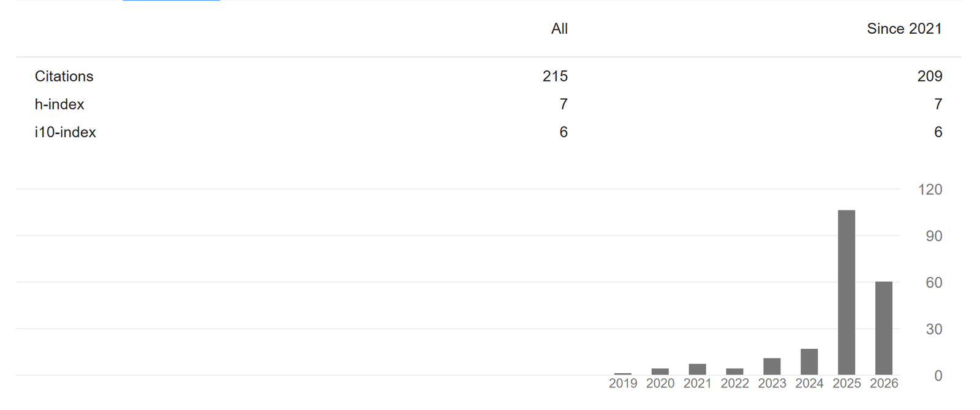This screenshot has height=410, width=980.
Task: Click the 2026 citations bar
Action: [x=884, y=328]
